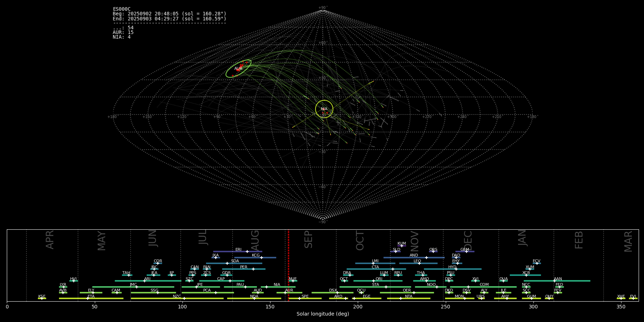Click the AND shower label in timeline
Viewport: 644px width, 322px height.
(x=414, y=255)
